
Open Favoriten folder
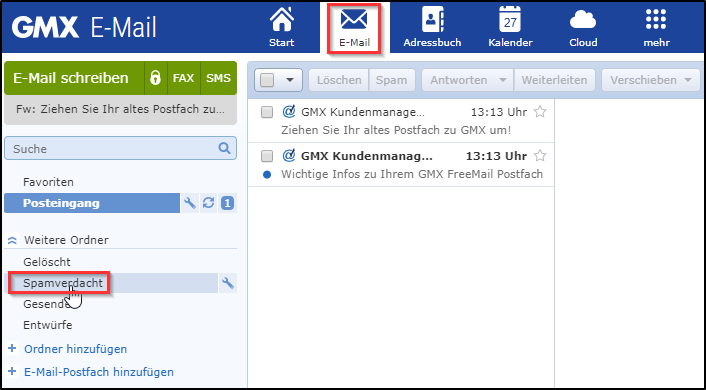48,182
